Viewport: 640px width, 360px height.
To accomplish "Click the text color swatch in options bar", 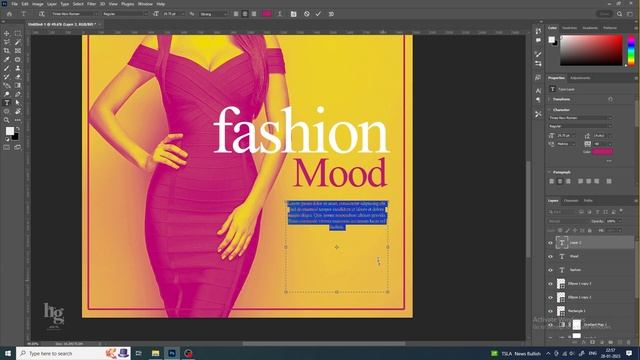I will pyautogui.click(x=267, y=14).
